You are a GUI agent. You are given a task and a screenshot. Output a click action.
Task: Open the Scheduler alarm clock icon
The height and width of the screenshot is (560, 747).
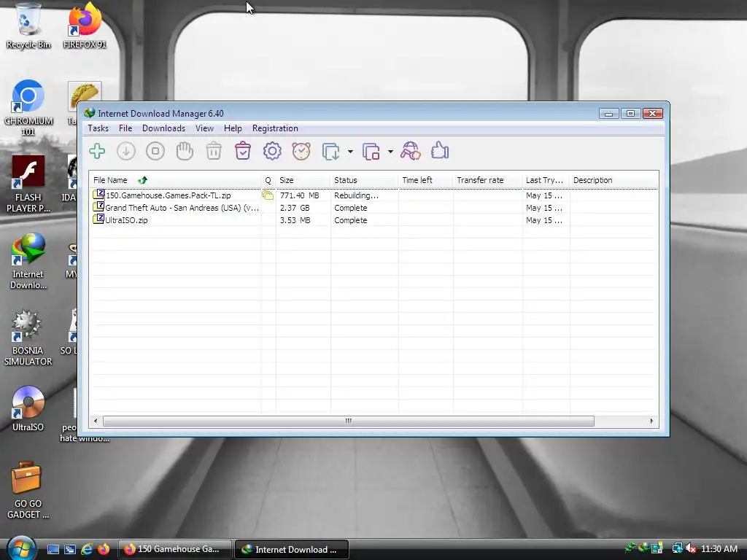click(x=301, y=152)
